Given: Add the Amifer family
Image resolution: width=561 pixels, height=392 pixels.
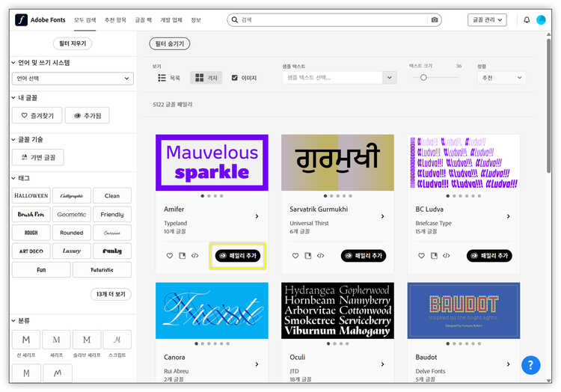Looking at the screenshot, I should click(x=238, y=256).
